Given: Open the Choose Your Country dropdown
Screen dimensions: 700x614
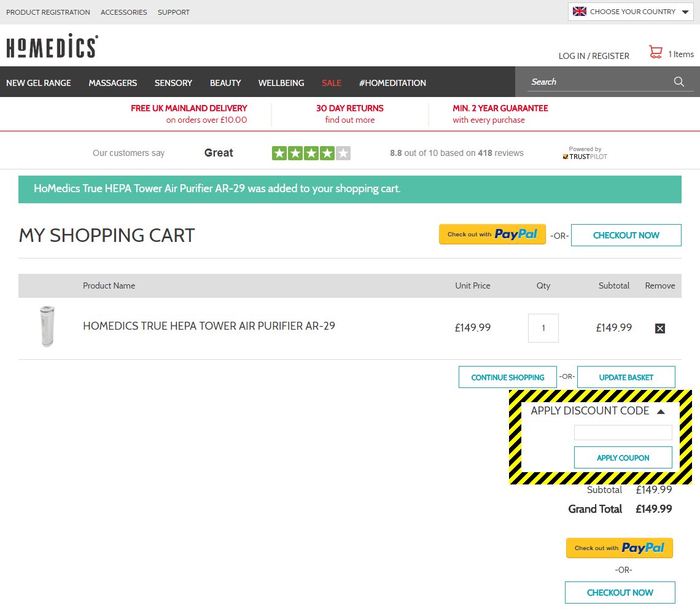Looking at the screenshot, I should click(x=631, y=12).
